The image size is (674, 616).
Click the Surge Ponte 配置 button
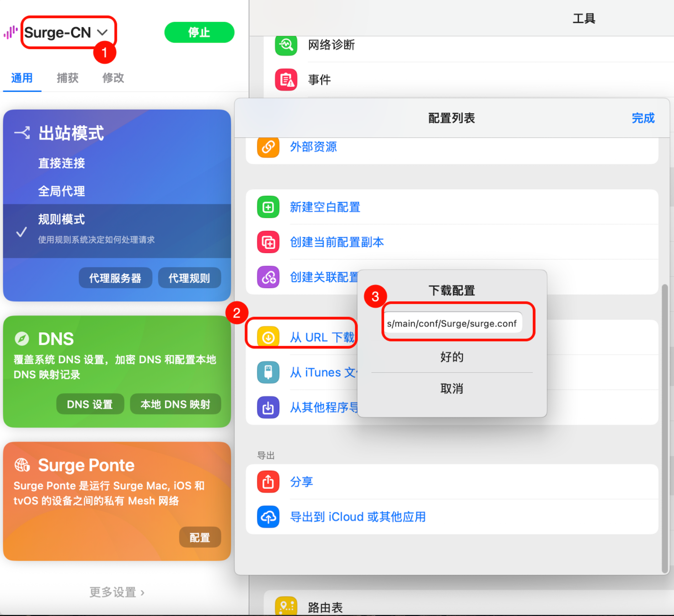(200, 537)
